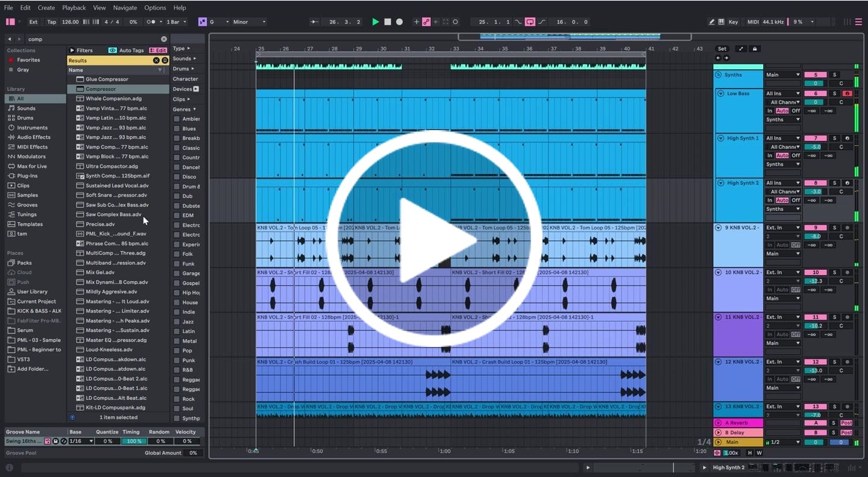The image size is (868, 477).
Task: Toggle the purple Scale Mode icon
Action: click(202, 22)
